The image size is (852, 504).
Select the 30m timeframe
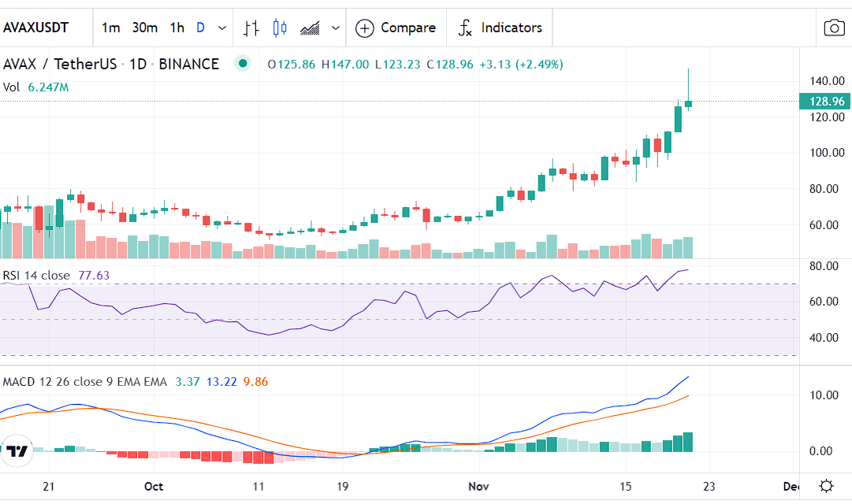[x=143, y=28]
